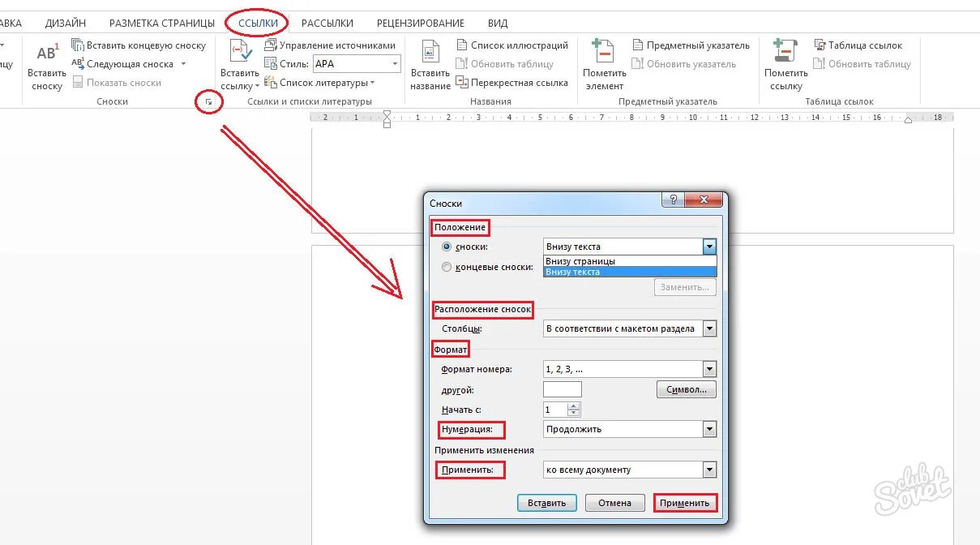Viewport: 980px width, 545px height.
Task: Click the greyed Обновить указатель command
Action: 683,64
